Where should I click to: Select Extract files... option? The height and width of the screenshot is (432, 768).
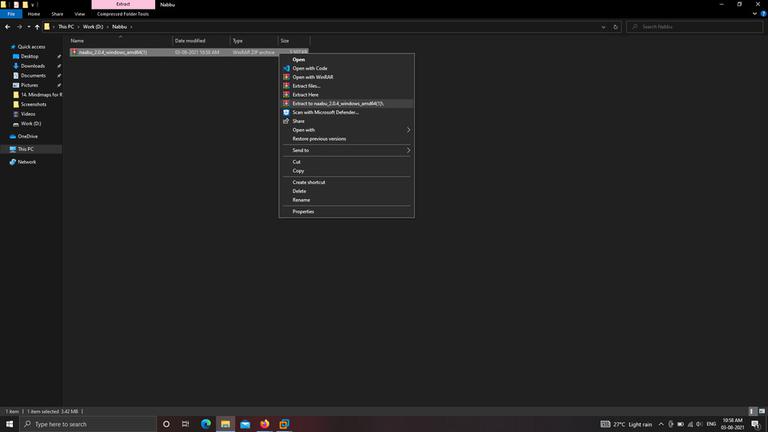306,86
